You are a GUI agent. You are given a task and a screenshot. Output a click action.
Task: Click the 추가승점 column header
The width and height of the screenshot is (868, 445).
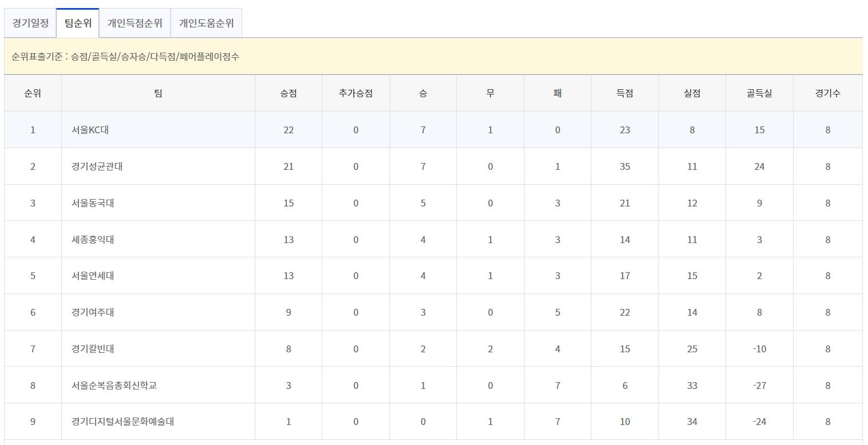click(x=356, y=93)
